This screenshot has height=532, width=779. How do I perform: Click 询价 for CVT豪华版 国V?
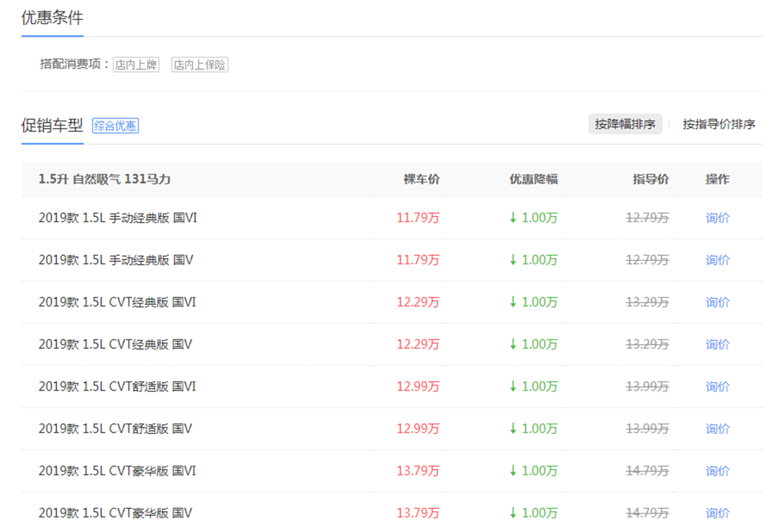[717, 513]
